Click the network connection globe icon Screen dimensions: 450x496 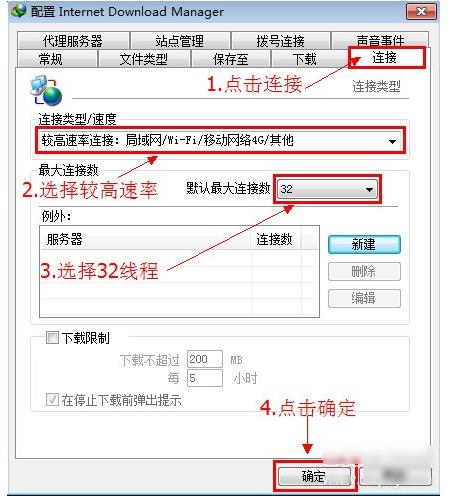click(x=46, y=90)
